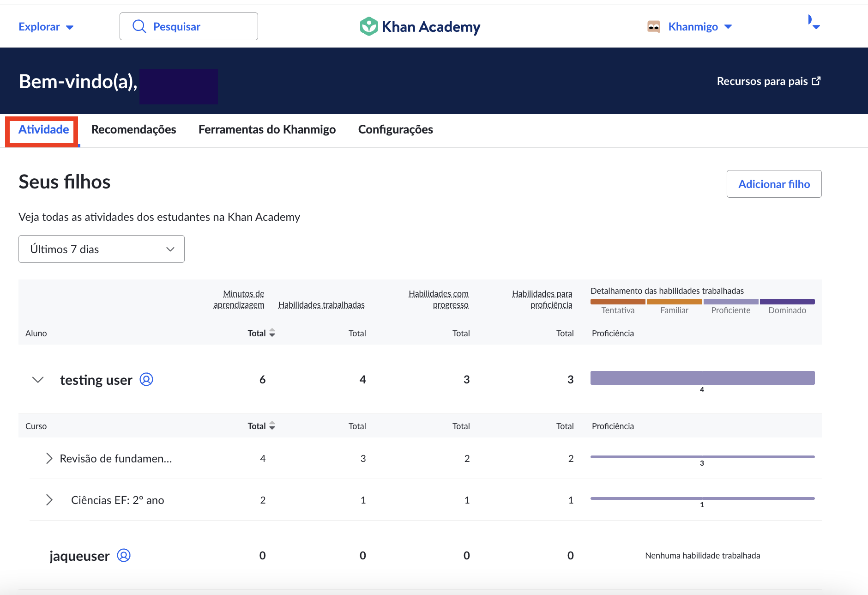Image resolution: width=868 pixels, height=595 pixels.
Task: Open the Últimos 7 dias date range dropdown
Action: [x=102, y=249]
